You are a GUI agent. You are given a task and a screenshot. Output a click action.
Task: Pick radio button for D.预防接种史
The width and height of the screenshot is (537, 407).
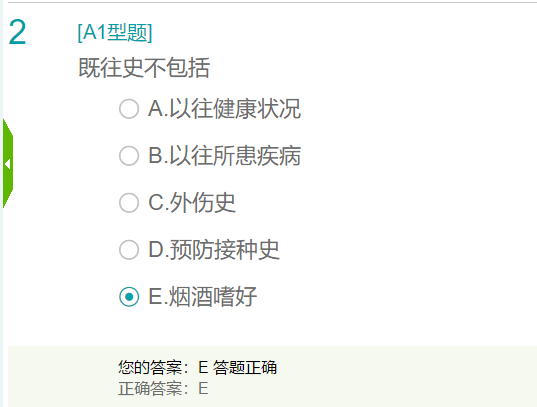[x=129, y=250]
